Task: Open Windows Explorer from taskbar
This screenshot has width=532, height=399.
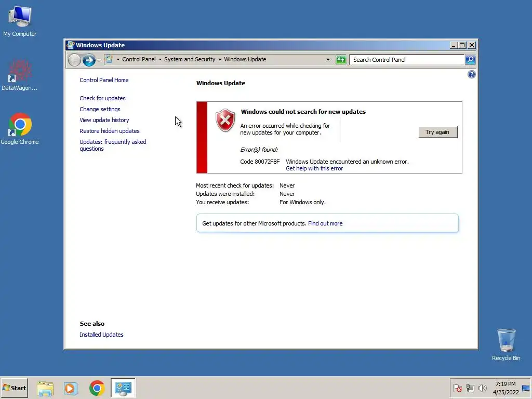Action: tap(45, 388)
